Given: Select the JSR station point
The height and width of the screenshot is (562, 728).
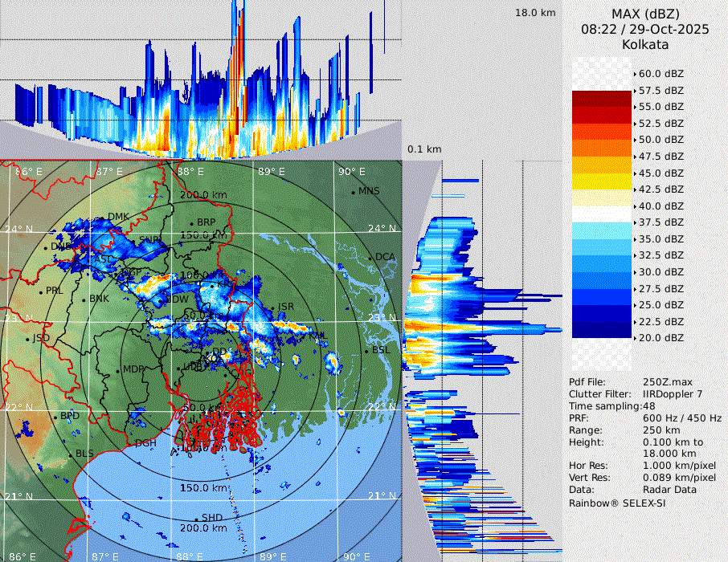Looking at the screenshot, I should point(272,307).
